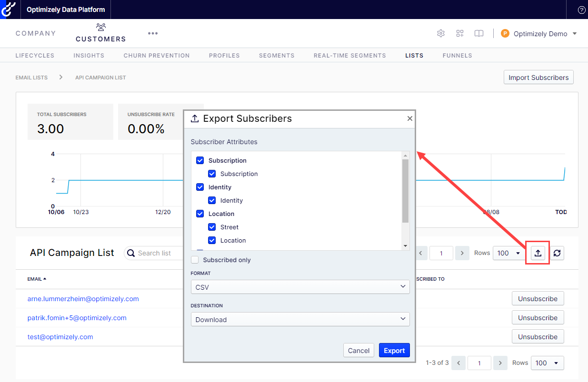This screenshot has height=382, width=588.
Task: Open the Company navigation section
Action: (36, 33)
